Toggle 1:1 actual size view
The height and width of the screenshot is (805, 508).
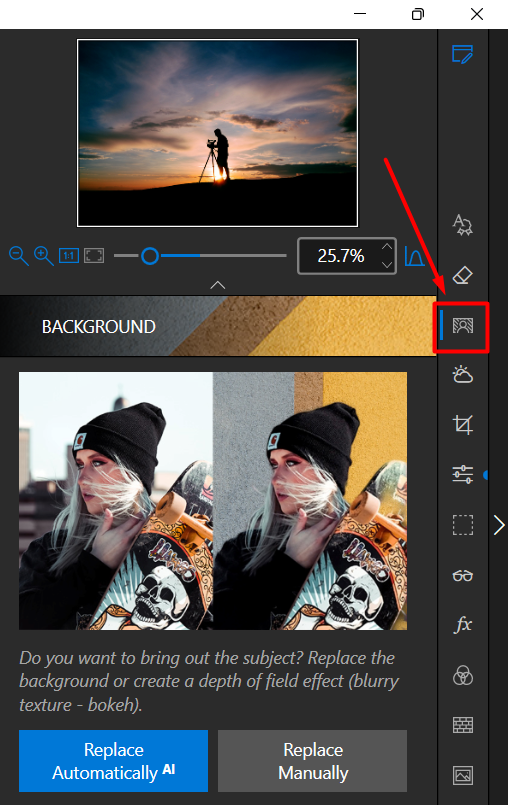(x=69, y=256)
